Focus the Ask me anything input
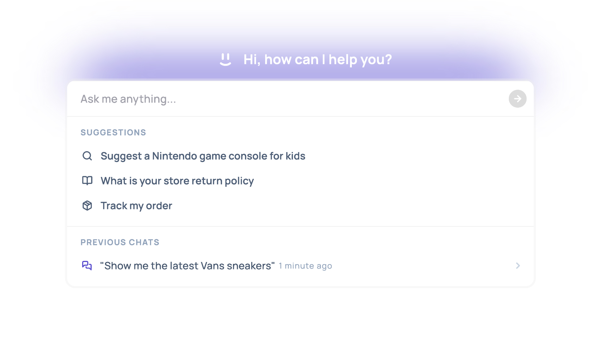 coord(284,99)
